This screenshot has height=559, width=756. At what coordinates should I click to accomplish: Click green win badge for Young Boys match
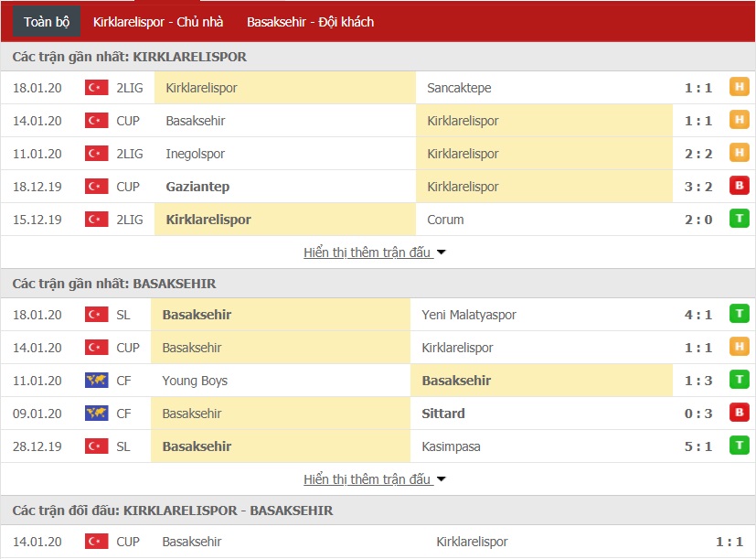point(740,380)
